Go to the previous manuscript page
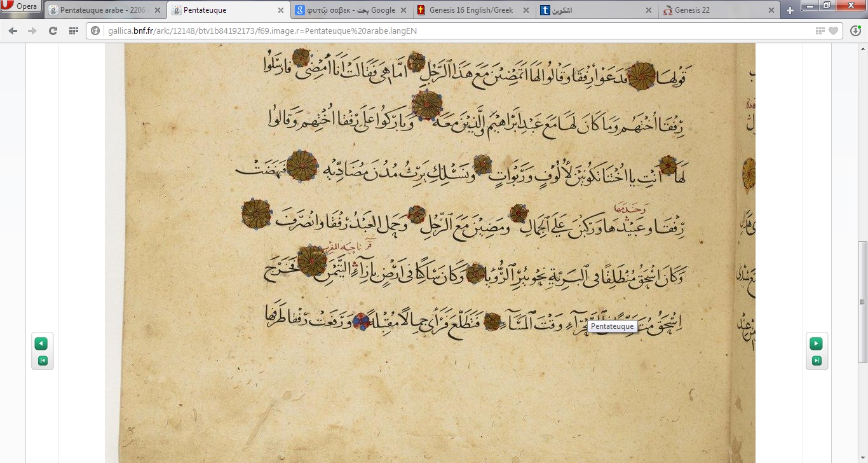 42,344
